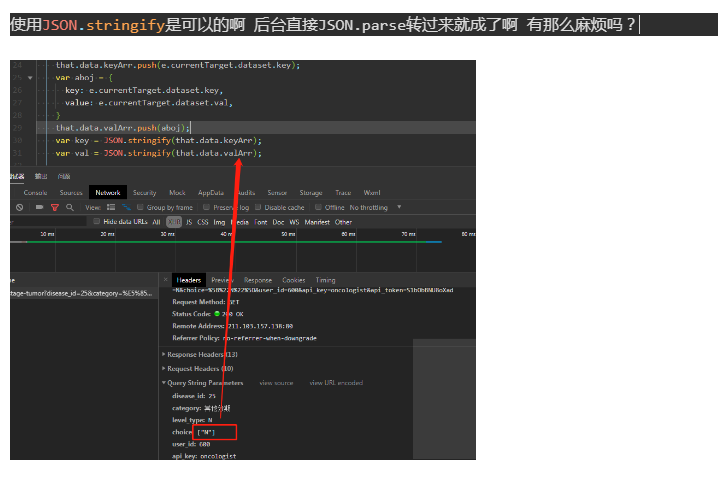Toggle the XHR filter
Viewport: 726px width, 483px height.
tap(174, 222)
